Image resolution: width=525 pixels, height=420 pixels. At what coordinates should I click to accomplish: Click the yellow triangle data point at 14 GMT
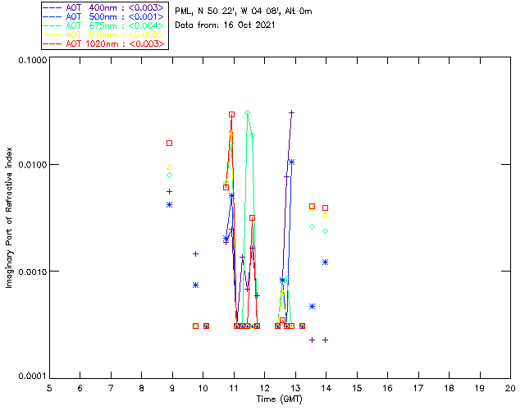325,215
